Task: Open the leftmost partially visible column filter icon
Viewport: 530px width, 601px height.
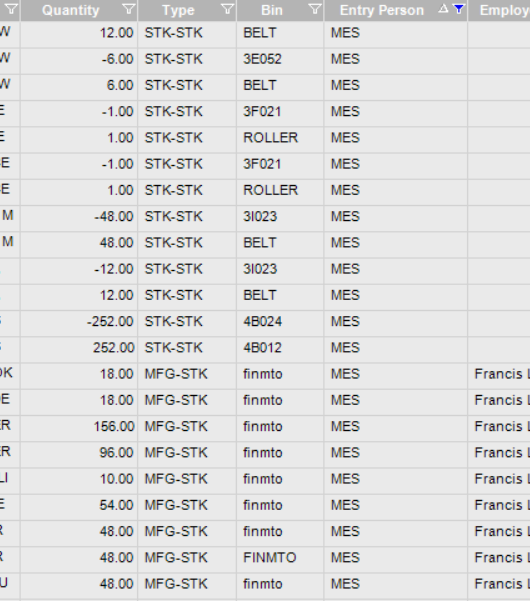Action: click(x=11, y=9)
